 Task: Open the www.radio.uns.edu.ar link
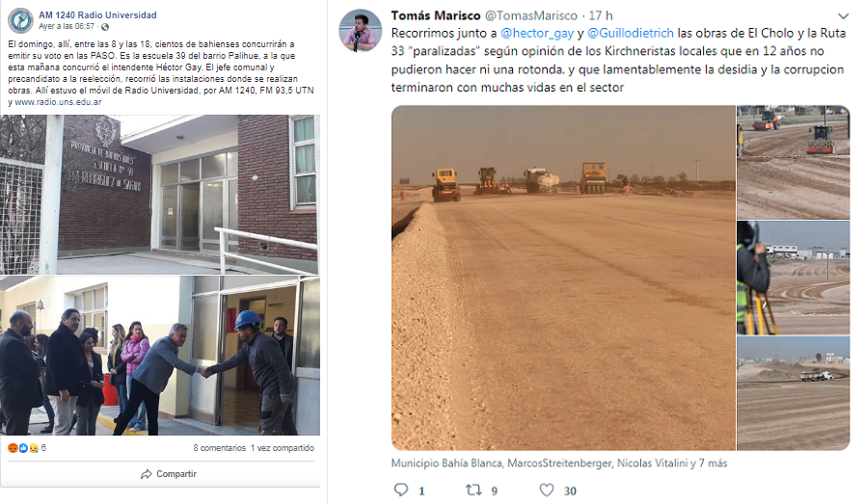coord(58,102)
